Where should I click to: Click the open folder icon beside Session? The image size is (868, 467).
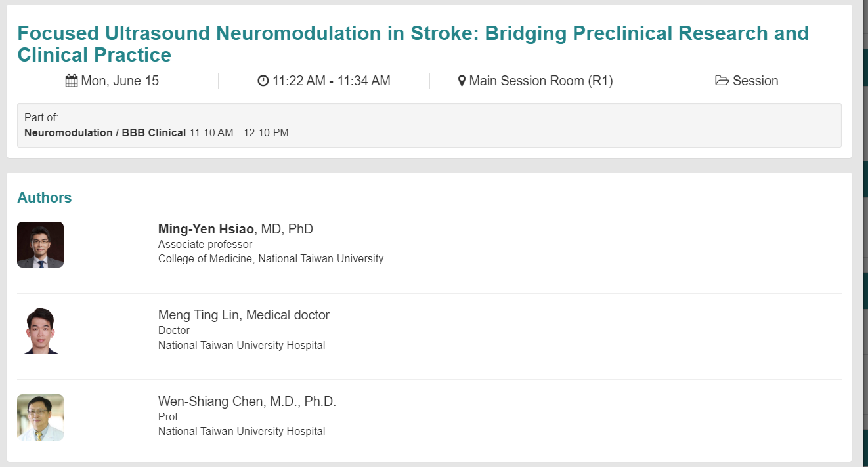point(722,81)
